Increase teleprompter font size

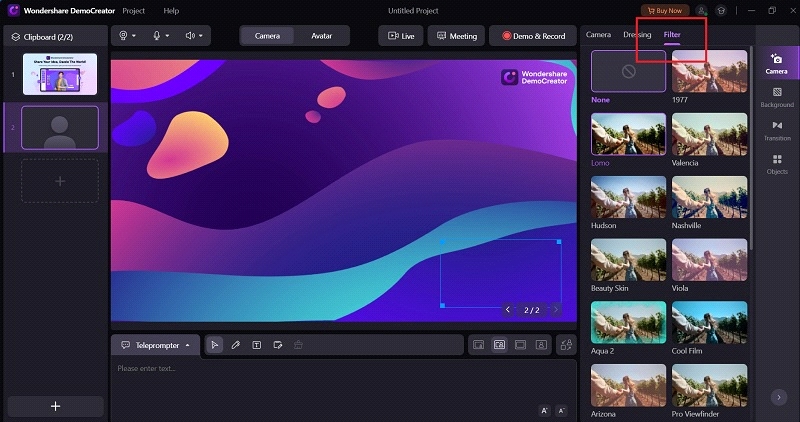click(544, 410)
